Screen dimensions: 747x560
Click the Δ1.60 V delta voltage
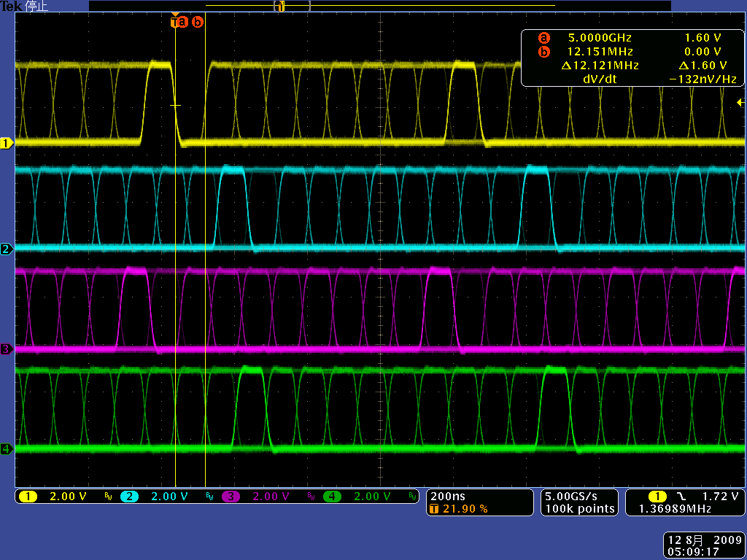point(703,65)
